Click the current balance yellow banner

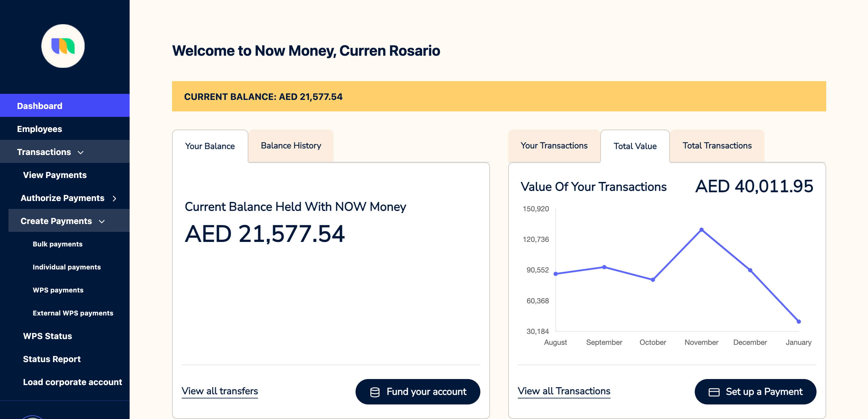[x=499, y=96]
